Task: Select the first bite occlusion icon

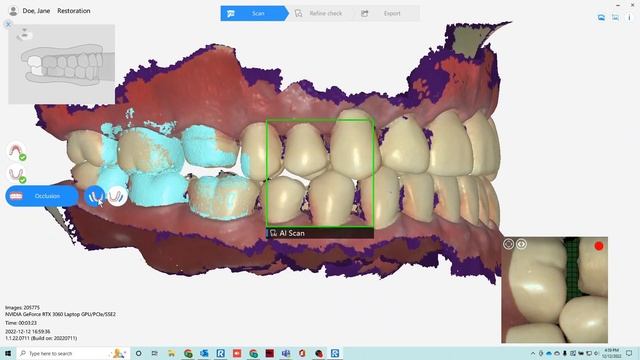Action: tap(95, 196)
